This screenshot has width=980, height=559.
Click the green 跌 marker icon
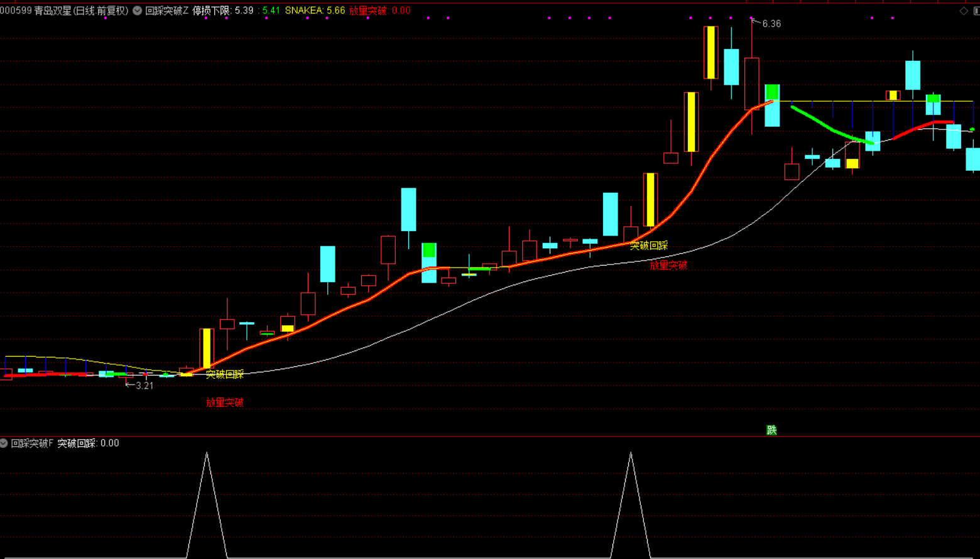point(771,430)
